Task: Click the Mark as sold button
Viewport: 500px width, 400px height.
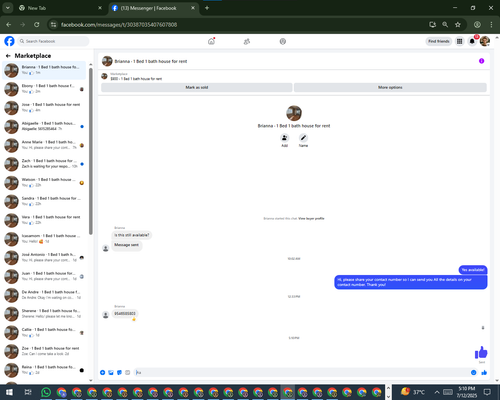Action: pos(197,87)
